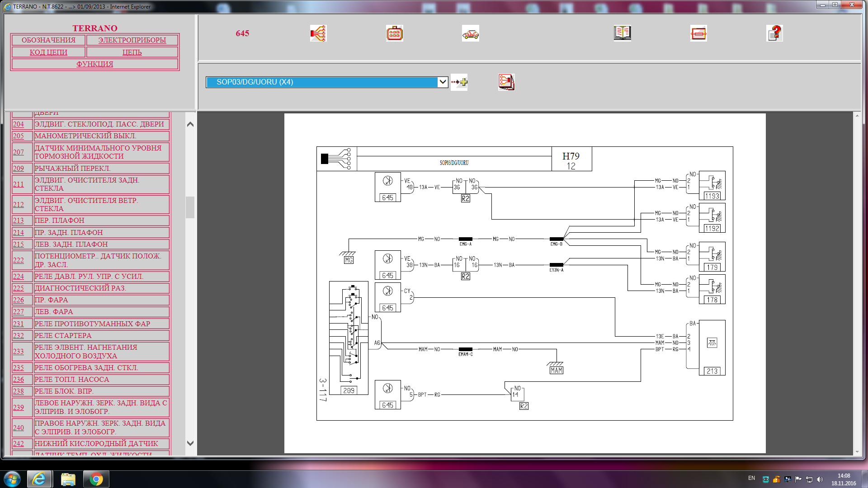Click diagram viewer scroll-up arrow
The width and height of the screenshot is (868, 488).
[x=857, y=116]
